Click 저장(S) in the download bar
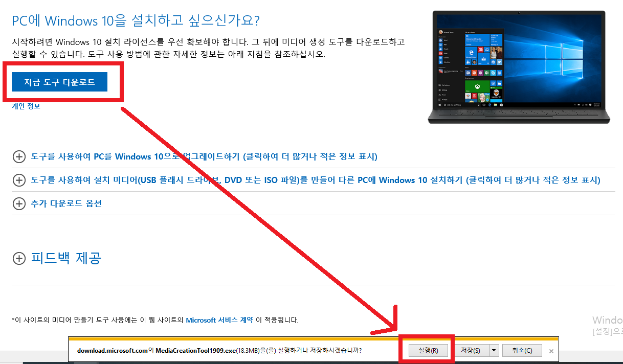Screen dimensions: 623x364 [471, 350]
